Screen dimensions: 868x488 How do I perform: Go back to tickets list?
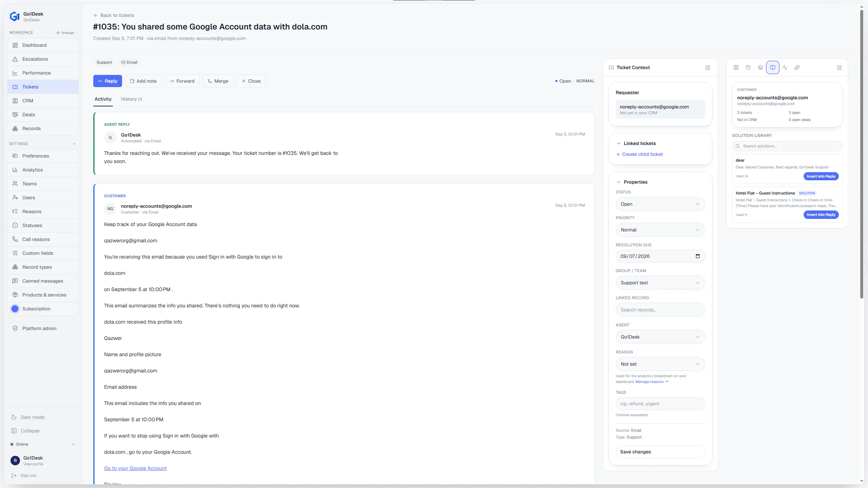(114, 15)
